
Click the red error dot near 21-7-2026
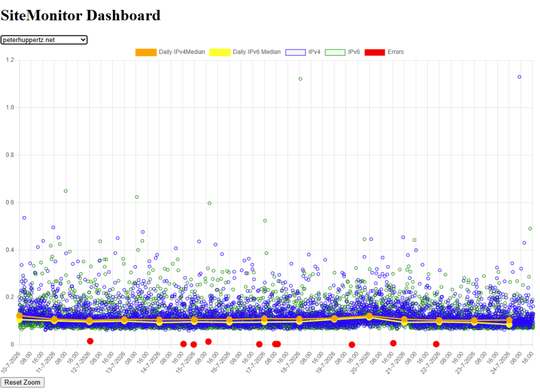click(393, 343)
